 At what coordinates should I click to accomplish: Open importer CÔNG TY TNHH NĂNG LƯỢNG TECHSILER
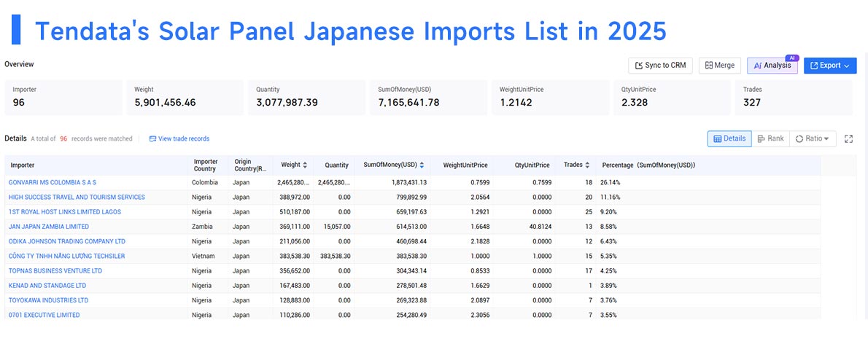click(66, 256)
